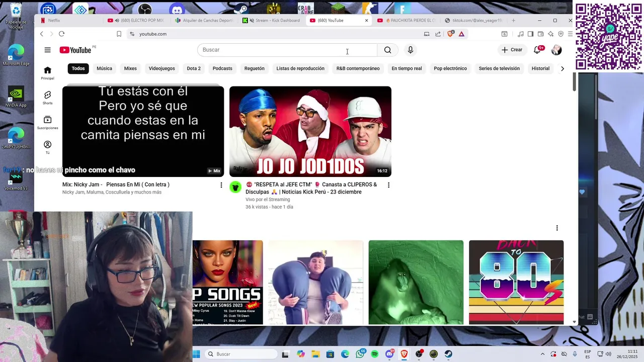This screenshot has width=644, height=362.
Task: Select the R&B contemporáneo chip
Action: pyautogui.click(x=358, y=68)
